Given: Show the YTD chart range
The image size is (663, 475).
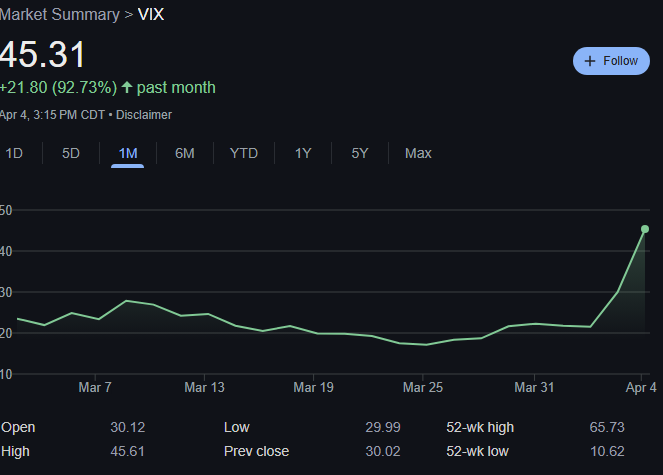Looking at the screenshot, I should (x=244, y=153).
